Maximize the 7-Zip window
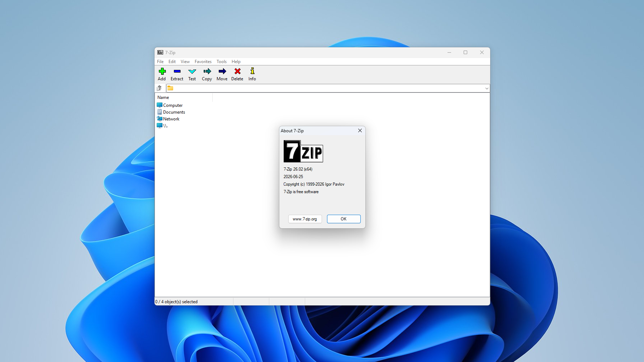The width and height of the screenshot is (644, 362). 465,52
